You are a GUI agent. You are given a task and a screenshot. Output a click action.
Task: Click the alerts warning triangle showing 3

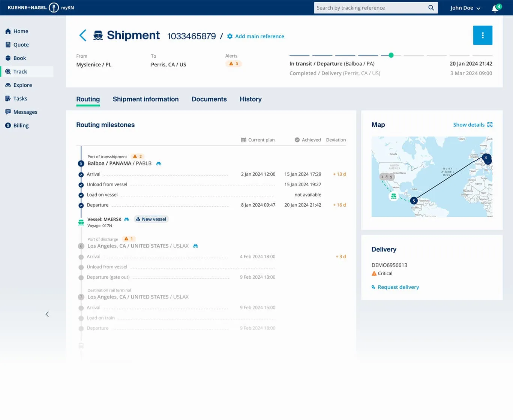click(x=233, y=64)
